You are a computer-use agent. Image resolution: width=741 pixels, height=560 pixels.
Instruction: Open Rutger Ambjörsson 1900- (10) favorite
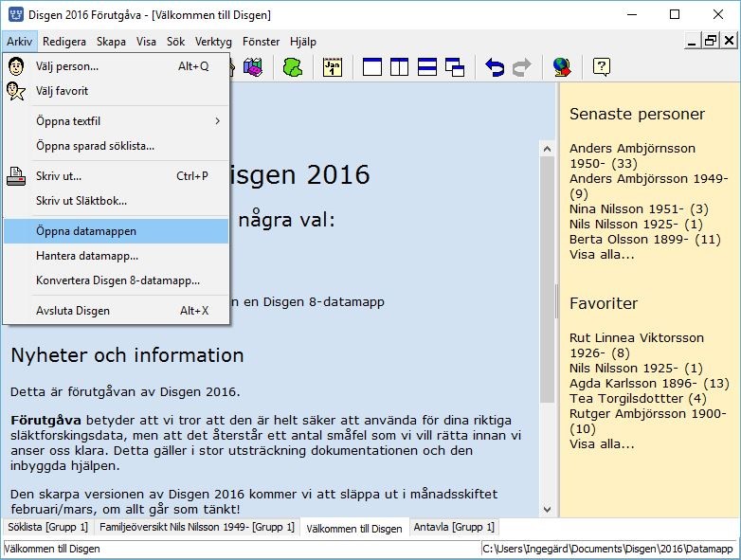click(647, 421)
